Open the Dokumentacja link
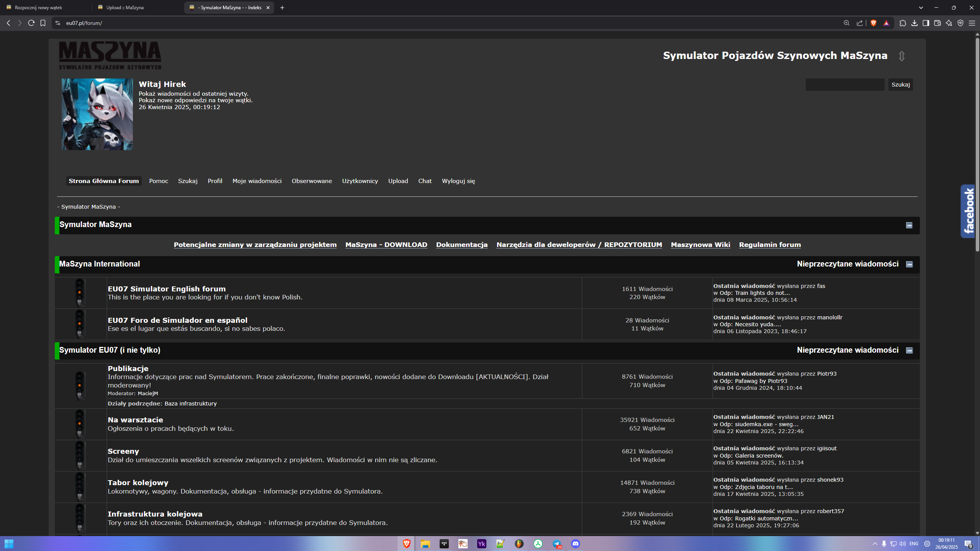 tap(462, 245)
